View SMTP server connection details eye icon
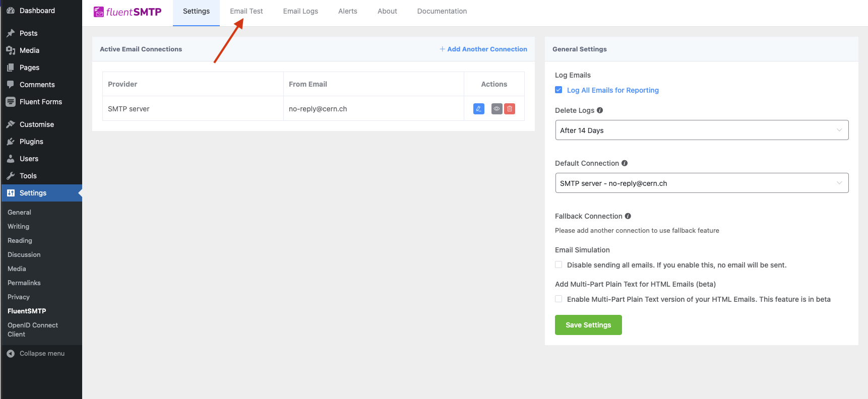 tap(497, 109)
